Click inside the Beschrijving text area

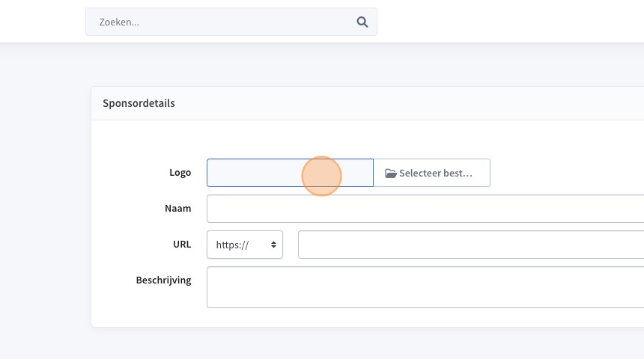[425, 287]
